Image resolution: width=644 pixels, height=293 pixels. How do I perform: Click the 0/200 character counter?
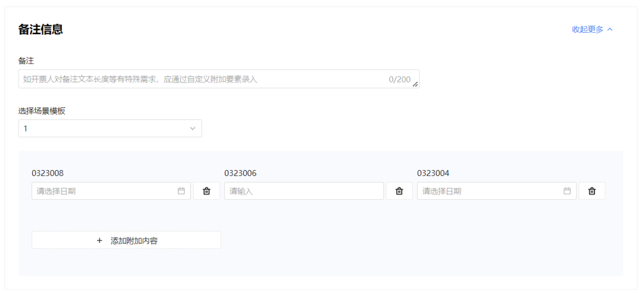point(400,79)
